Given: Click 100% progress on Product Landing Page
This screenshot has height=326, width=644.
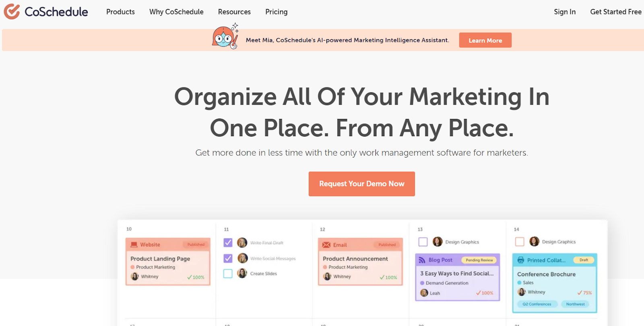Looking at the screenshot, I should coord(196,277).
